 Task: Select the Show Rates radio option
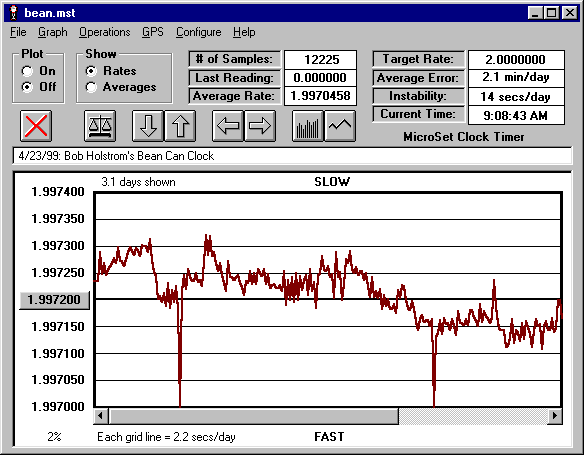(91, 71)
